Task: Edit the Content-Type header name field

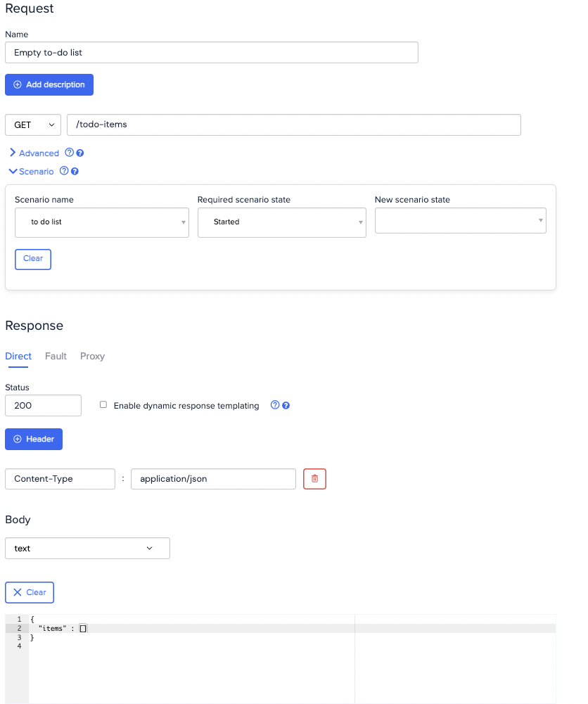Action: 60,479
